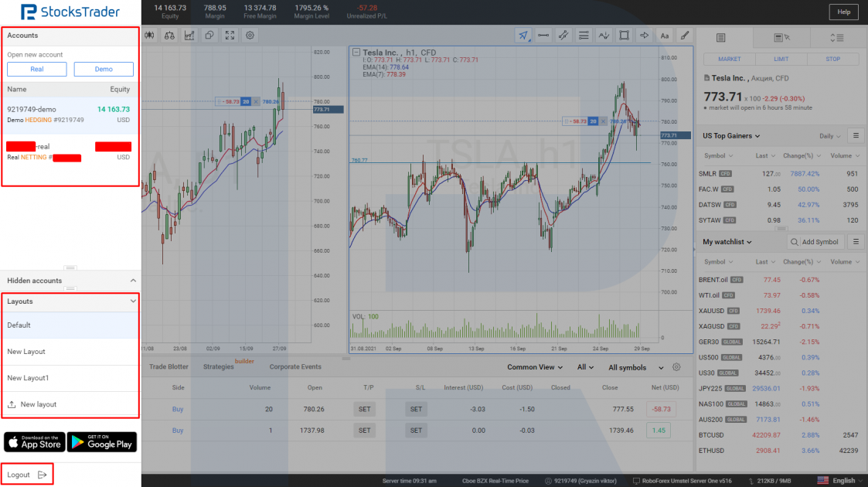Sort watchlist by Change(%) column

click(802, 262)
